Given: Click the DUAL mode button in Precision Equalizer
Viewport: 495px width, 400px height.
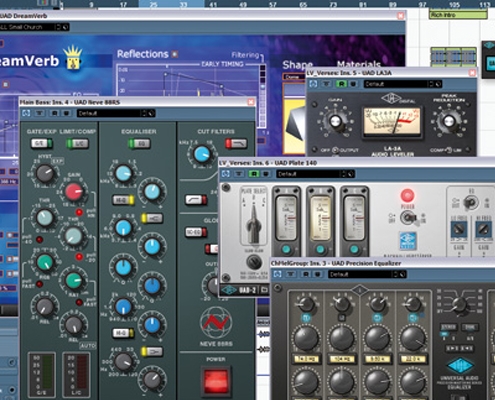Looking at the screenshot, I should 470,327.
